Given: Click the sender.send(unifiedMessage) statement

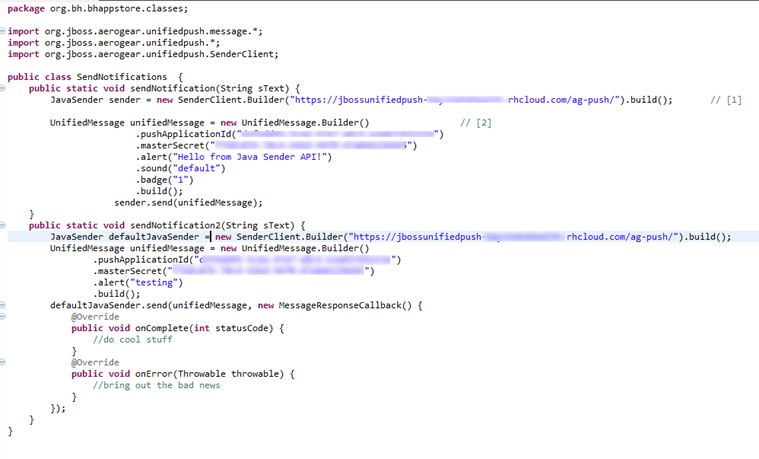Looking at the screenshot, I should [x=188, y=202].
